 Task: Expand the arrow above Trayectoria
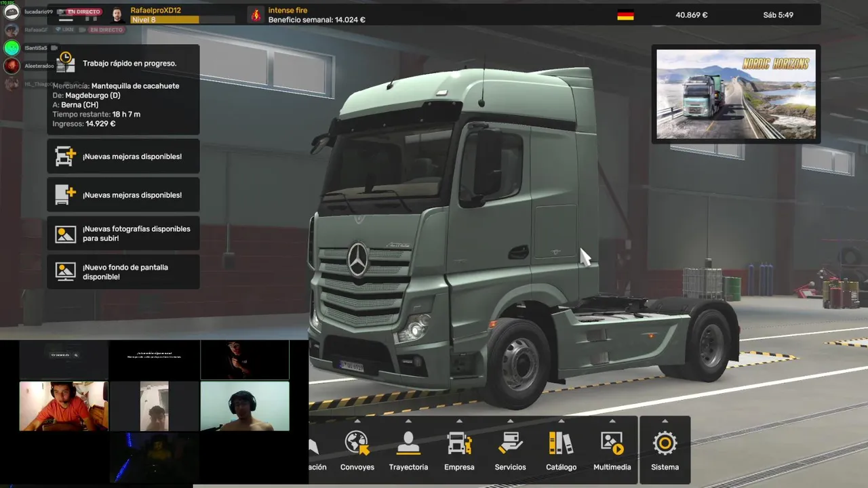[x=408, y=421]
